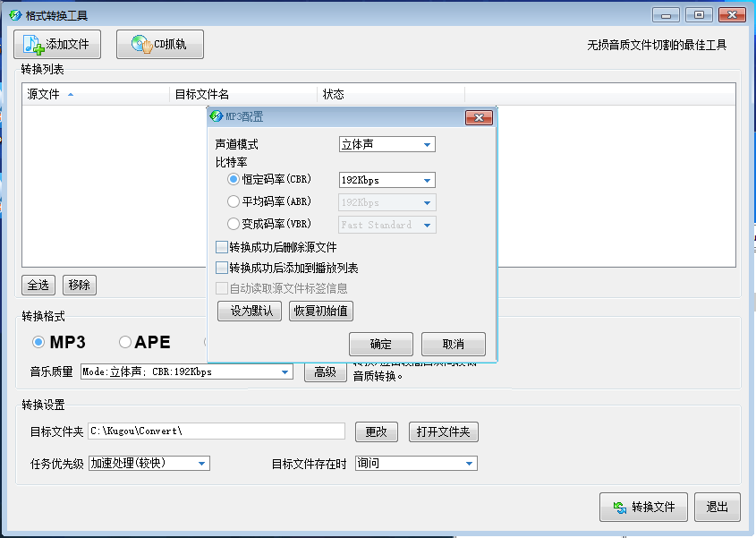Screen dimensions: 756x538
Task: Confirm with the 确定 button
Action: point(381,344)
